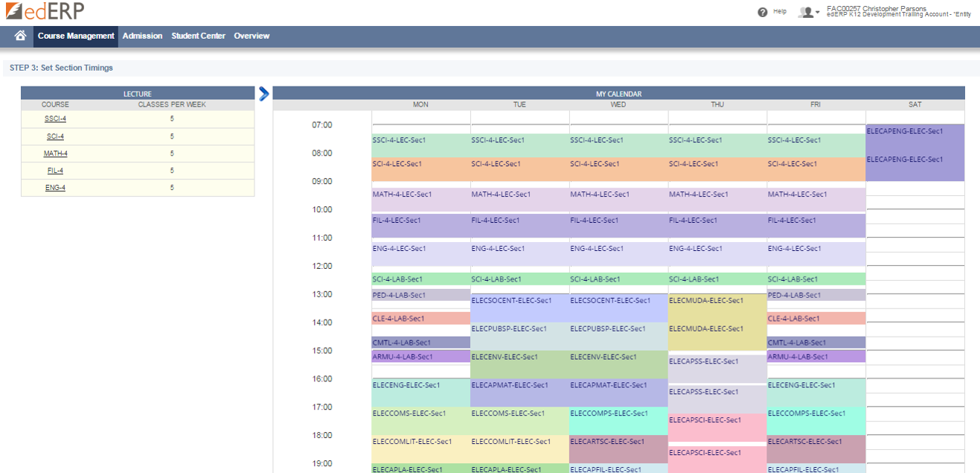
Task: Click CLASSES PER WEEK column header
Action: tap(172, 105)
